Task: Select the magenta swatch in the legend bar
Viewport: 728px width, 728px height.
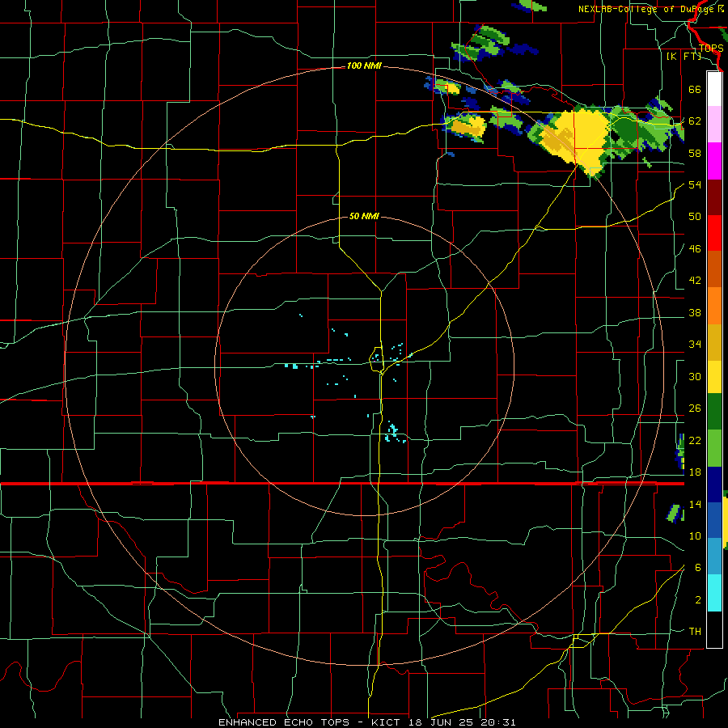Action: point(714,161)
